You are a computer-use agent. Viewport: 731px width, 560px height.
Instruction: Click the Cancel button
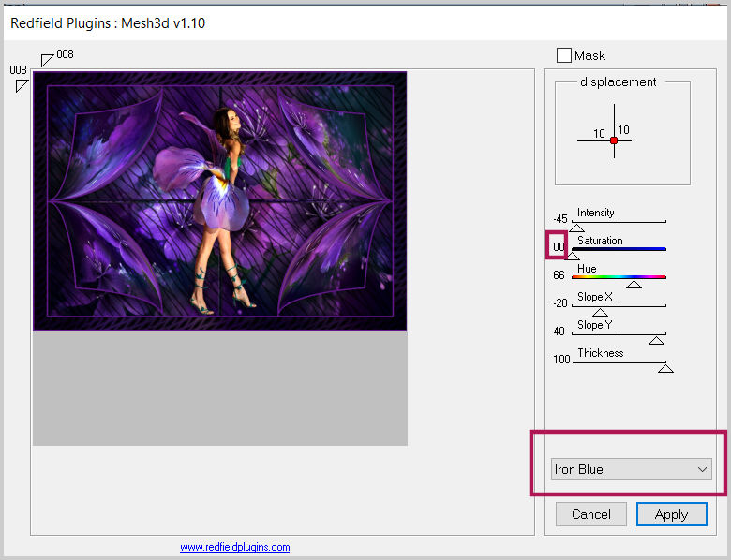[591, 514]
